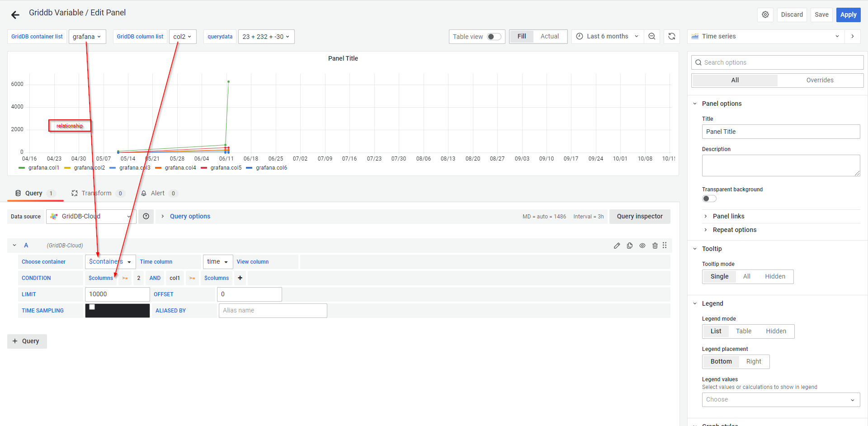This screenshot has width=868, height=426.
Task: Toggle the Table view switch
Action: tap(494, 37)
